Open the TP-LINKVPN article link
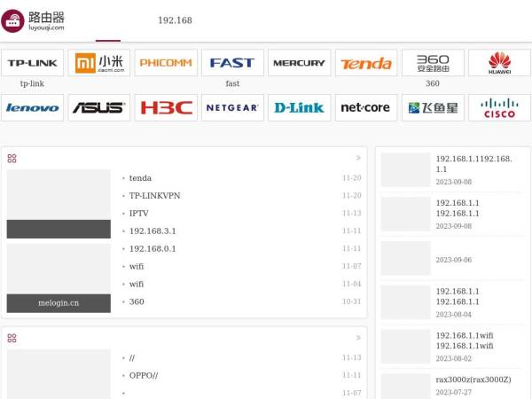The width and height of the screenshot is (532, 399). pos(155,196)
